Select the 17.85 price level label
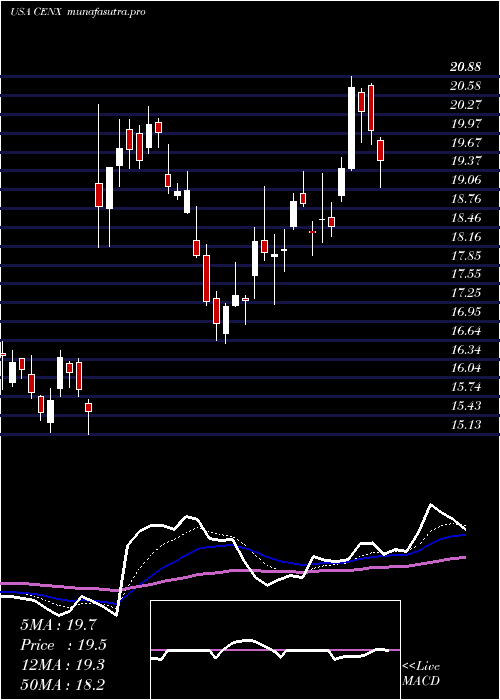The width and height of the screenshot is (500, 700). (x=466, y=255)
